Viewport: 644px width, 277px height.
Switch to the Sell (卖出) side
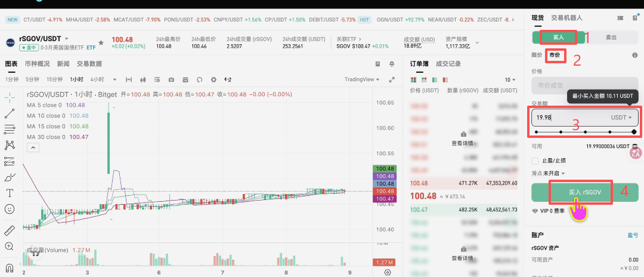(x=611, y=38)
